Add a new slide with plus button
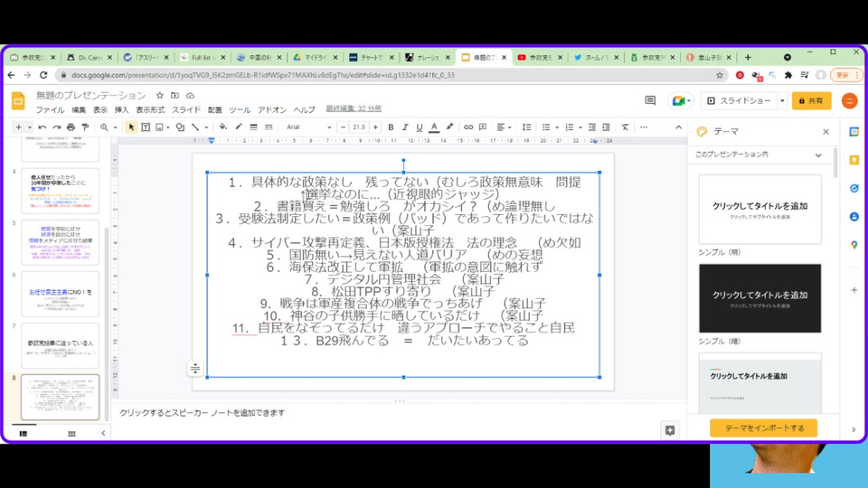This screenshot has width=868, height=488. click(x=18, y=127)
